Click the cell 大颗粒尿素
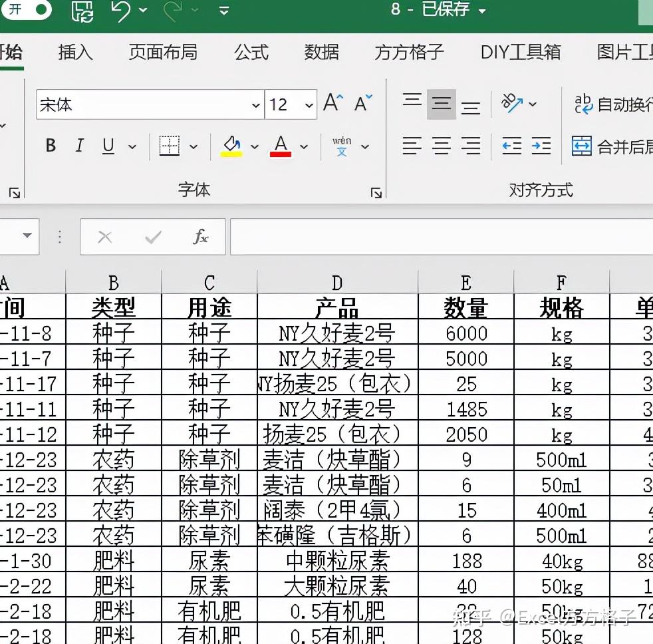The height and width of the screenshot is (644, 653). (x=337, y=585)
